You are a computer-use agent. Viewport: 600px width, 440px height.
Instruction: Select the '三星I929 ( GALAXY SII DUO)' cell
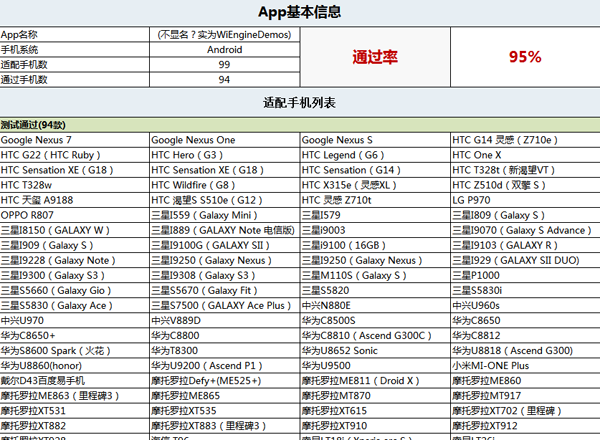tap(525, 260)
